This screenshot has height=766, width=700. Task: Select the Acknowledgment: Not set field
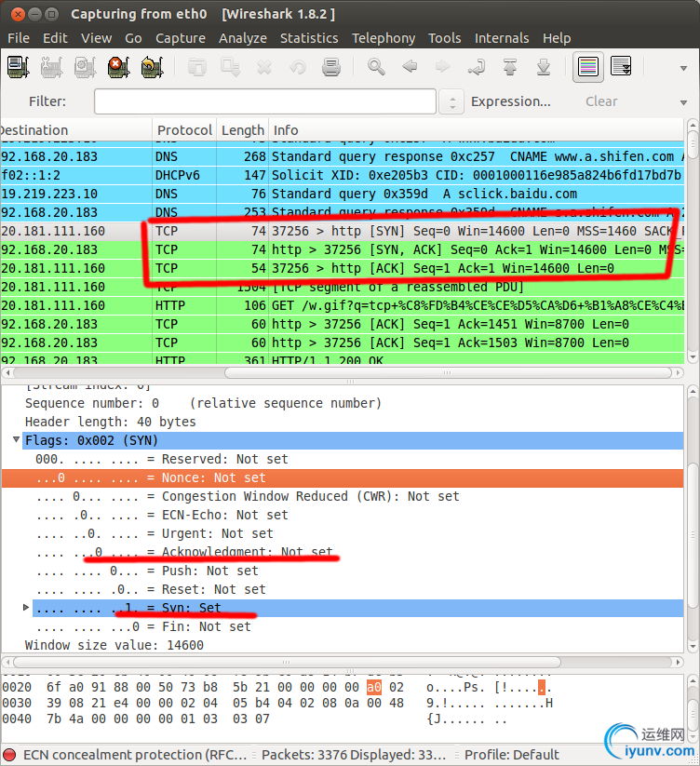(343, 552)
